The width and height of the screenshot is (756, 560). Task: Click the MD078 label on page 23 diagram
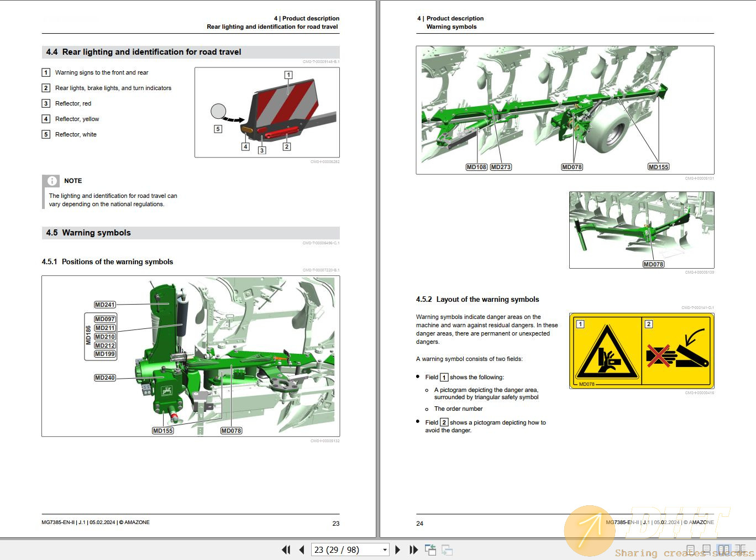[x=232, y=431]
